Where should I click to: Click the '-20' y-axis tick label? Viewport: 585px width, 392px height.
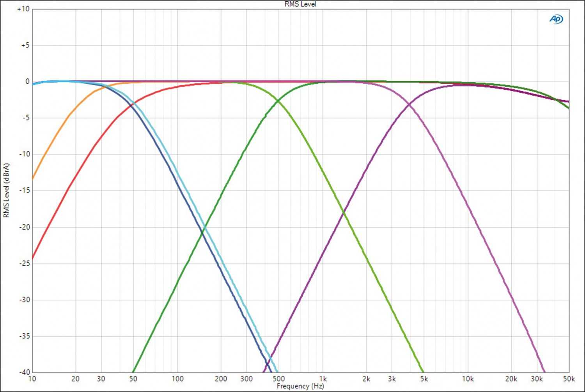(24, 227)
